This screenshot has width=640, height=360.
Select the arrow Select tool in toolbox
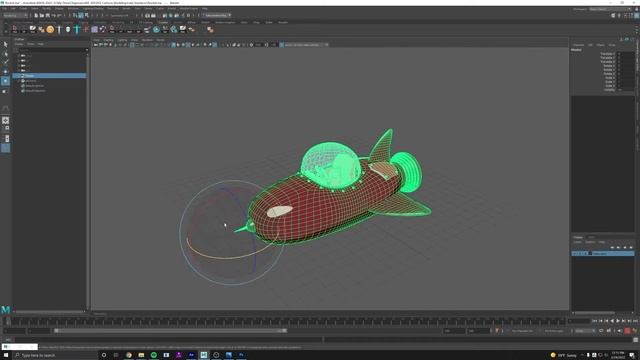pos(5,44)
